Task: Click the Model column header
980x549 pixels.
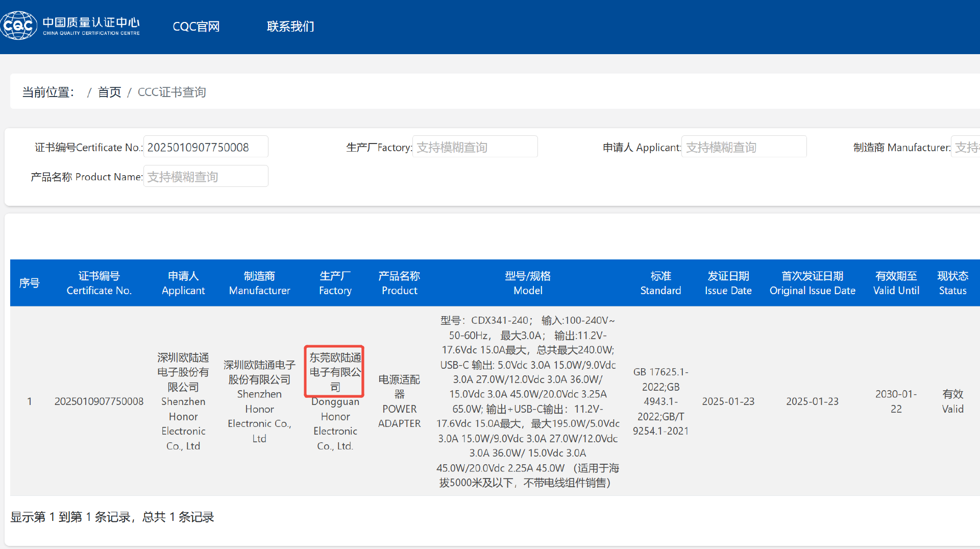Action: 528,283
